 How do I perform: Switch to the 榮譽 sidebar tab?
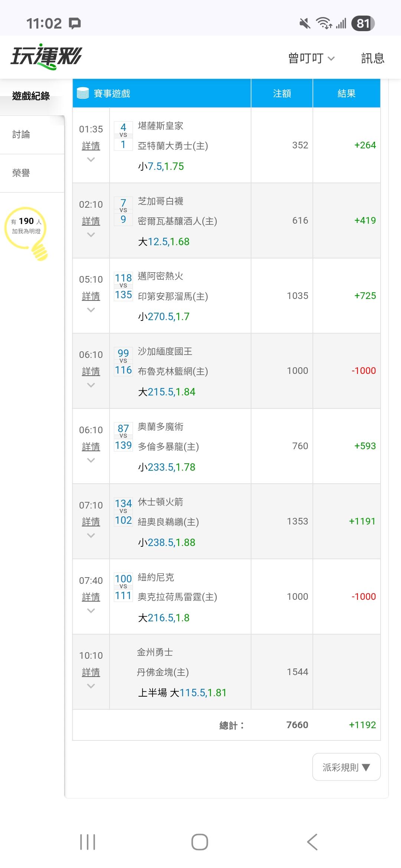[x=21, y=173]
